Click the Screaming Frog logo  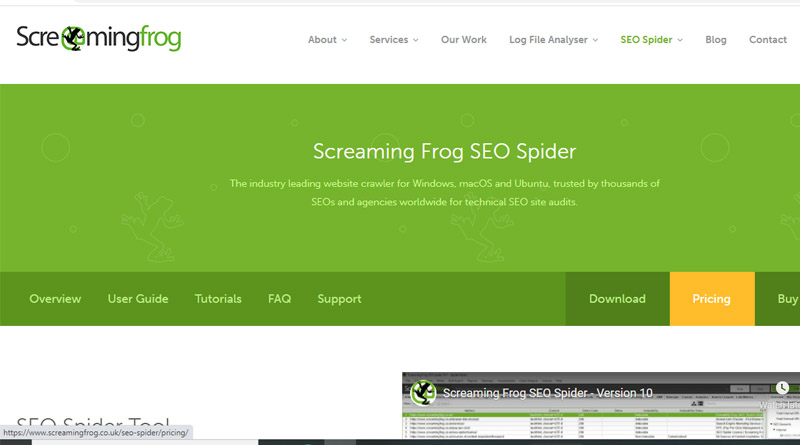pyautogui.click(x=98, y=38)
